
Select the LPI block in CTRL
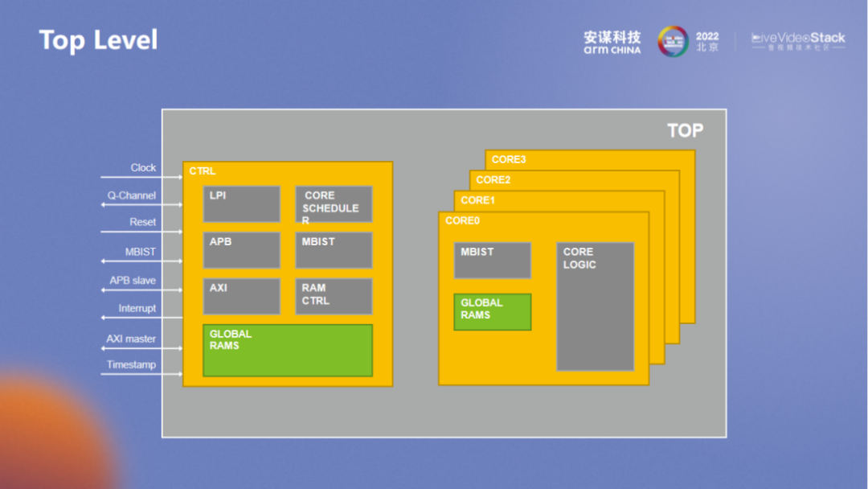click(241, 204)
